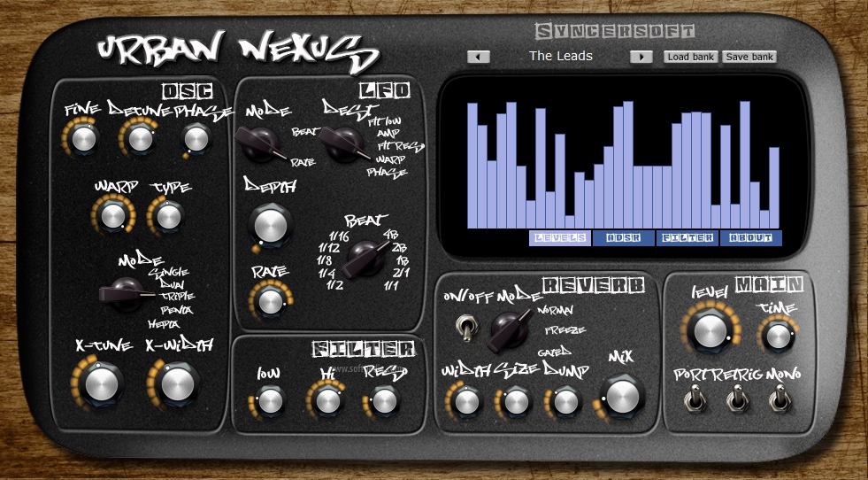Toggle the Reverb on/off switch
This screenshot has width=868, height=480.
tap(466, 328)
